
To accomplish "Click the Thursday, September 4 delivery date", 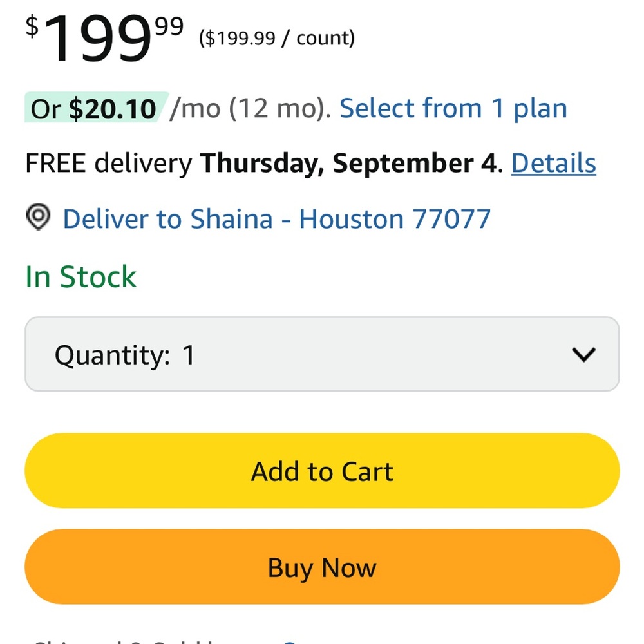I will click(x=348, y=164).
